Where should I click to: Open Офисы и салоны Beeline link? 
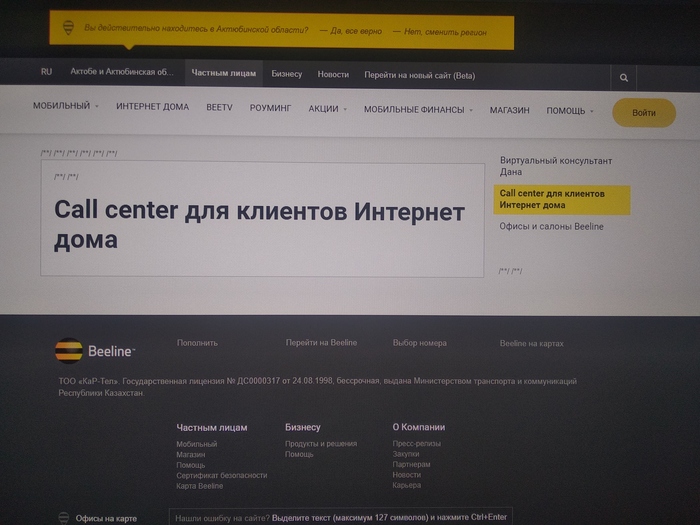[551, 226]
